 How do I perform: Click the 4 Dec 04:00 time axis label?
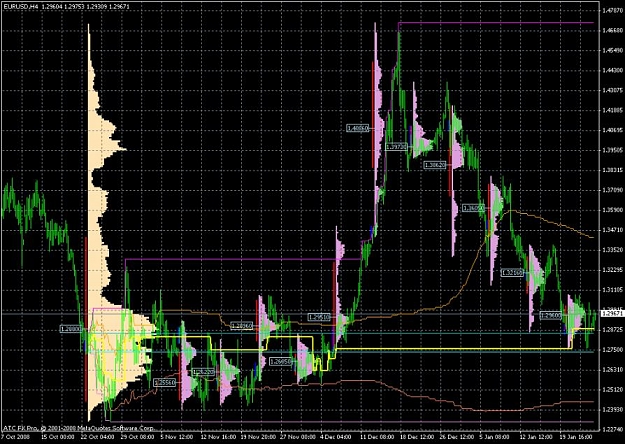(x=334, y=436)
